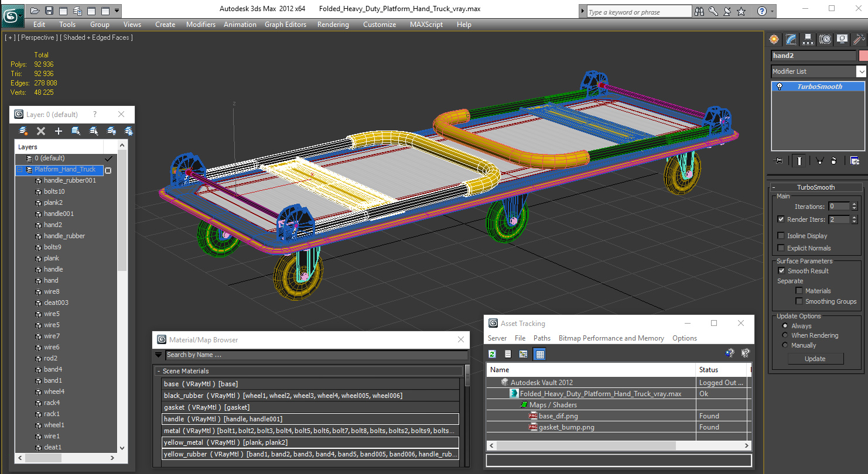Click Remove Modifier trash icon

[833, 160]
